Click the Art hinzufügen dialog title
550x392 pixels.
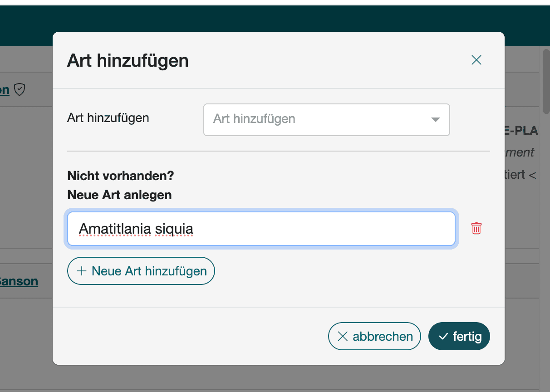pyautogui.click(x=128, y=60)
